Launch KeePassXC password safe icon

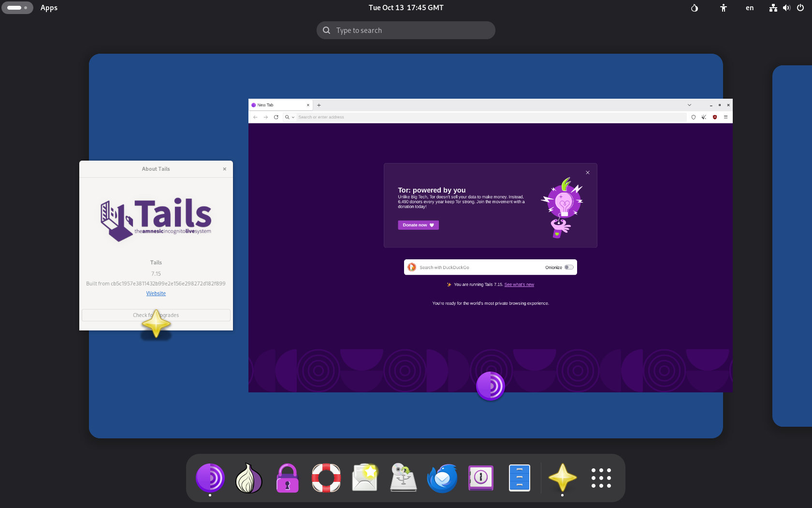coord(481,478)
